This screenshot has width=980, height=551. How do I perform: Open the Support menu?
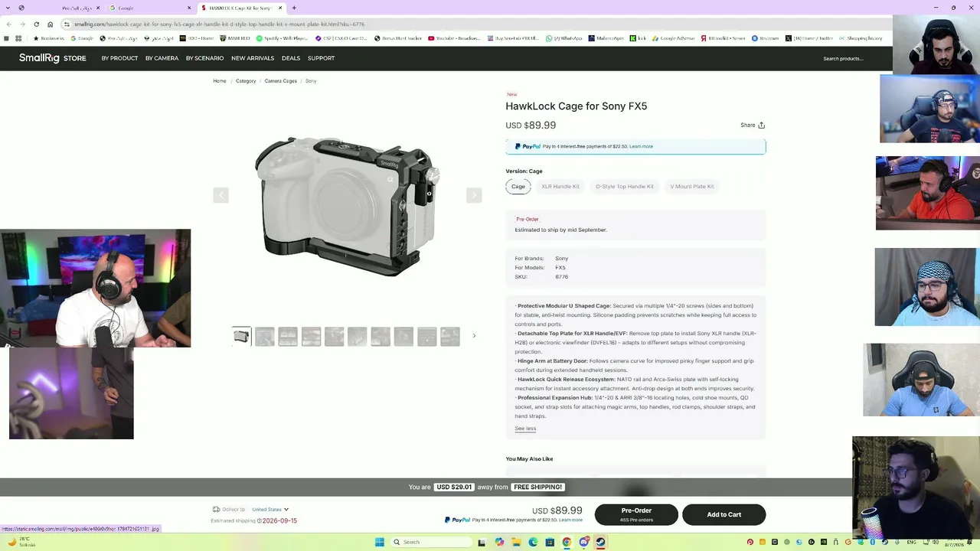(x=321, y=58)
